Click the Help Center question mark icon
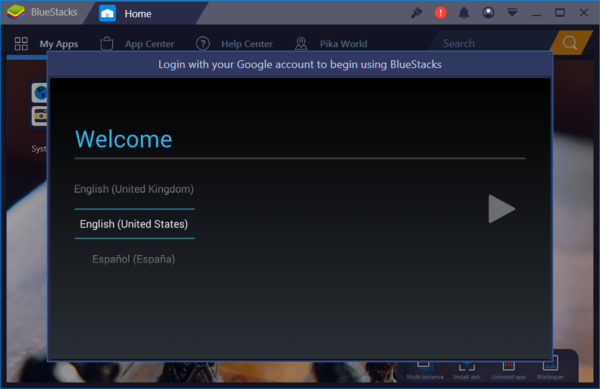Screen dimensions: 600x389 coord(203,44)
